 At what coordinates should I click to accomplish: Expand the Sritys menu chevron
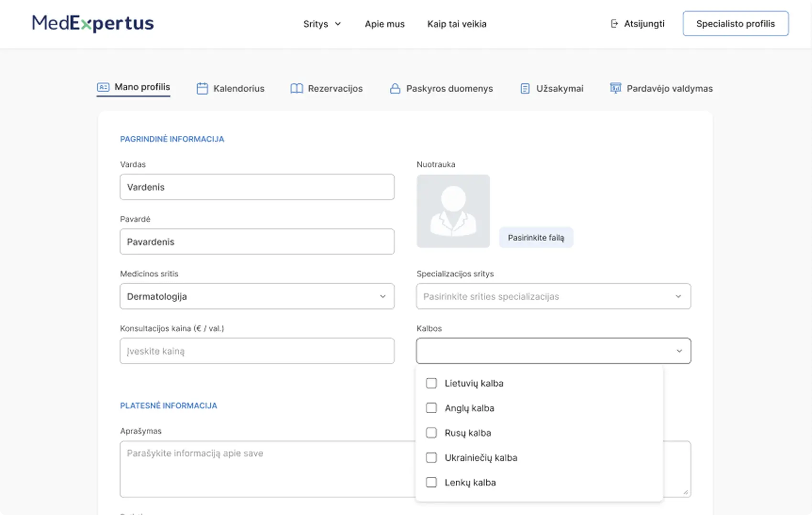tap(338, 24)
